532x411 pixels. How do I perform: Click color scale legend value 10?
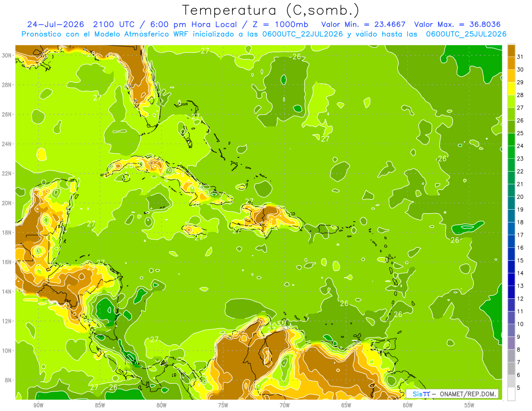coord(520,324)
